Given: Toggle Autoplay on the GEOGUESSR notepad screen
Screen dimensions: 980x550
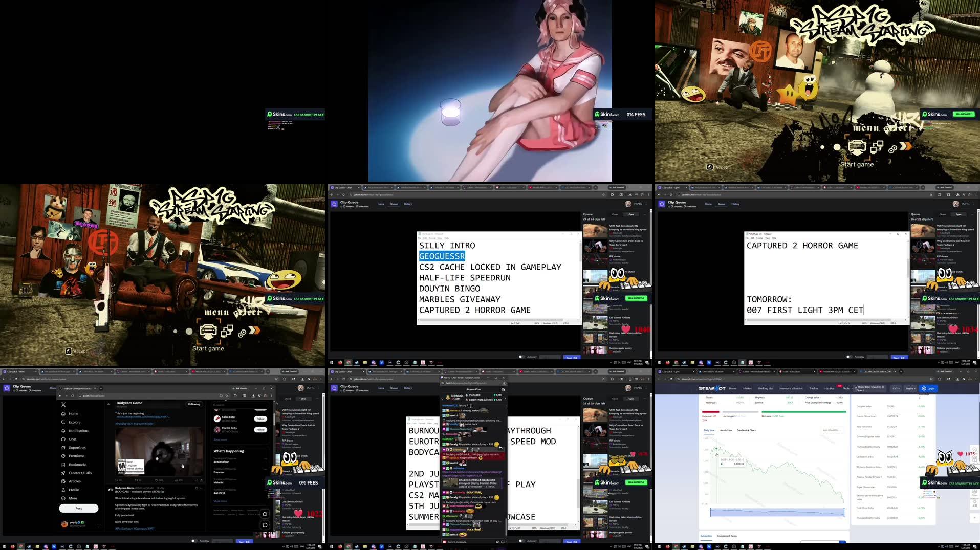Looking at the screenshot, I should 521,357.
